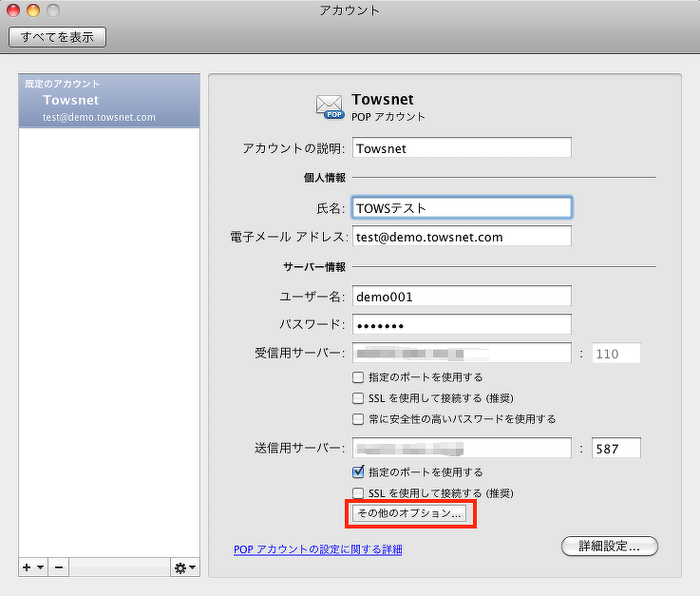The width and height of the screenshot is (700, 596).
Task: Click the outgoing port field showing 587
Action: point(615,449)
